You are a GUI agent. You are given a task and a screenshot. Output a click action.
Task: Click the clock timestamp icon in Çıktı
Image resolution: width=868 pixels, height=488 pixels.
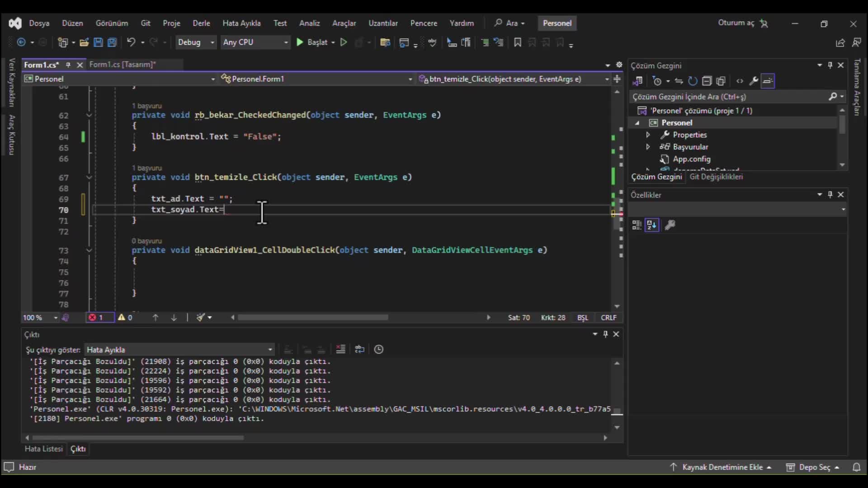coord(379,349)
